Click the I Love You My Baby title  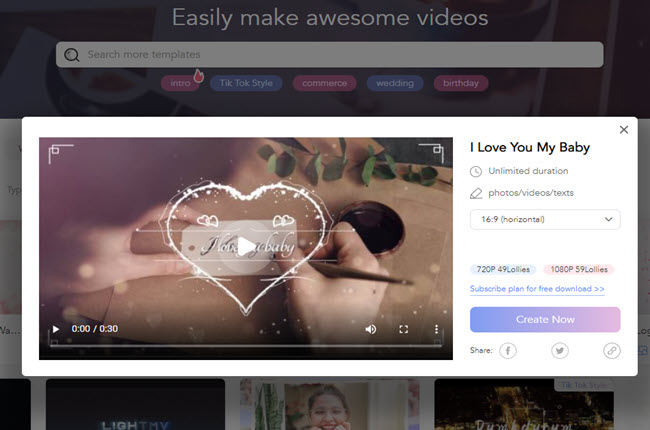pos(530,148)
